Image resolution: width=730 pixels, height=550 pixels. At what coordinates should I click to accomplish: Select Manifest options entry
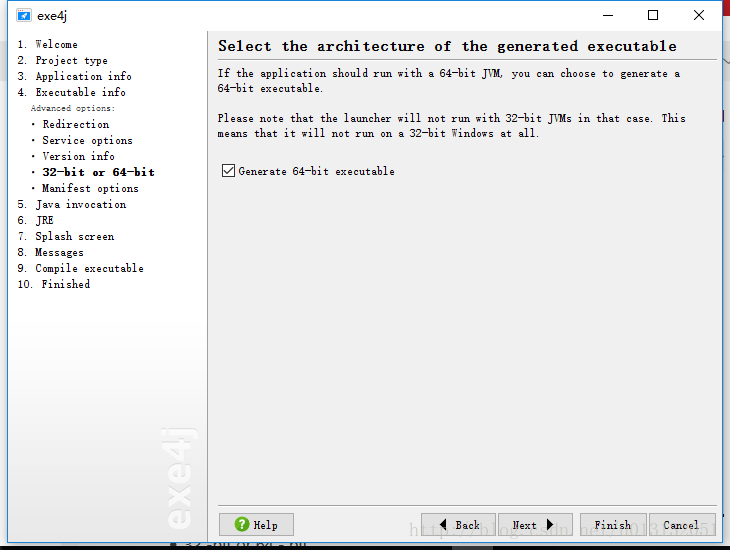[90, 188]
